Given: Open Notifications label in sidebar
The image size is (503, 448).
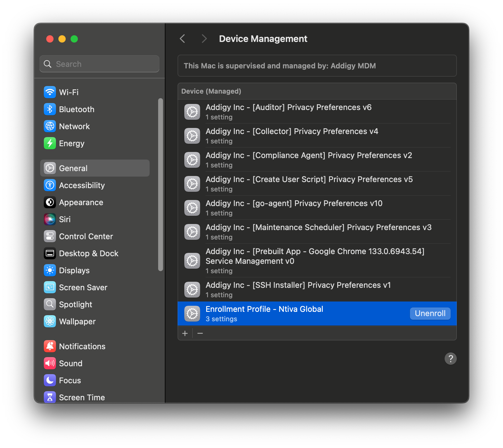Looking at the screenshot, I should 82,346.
